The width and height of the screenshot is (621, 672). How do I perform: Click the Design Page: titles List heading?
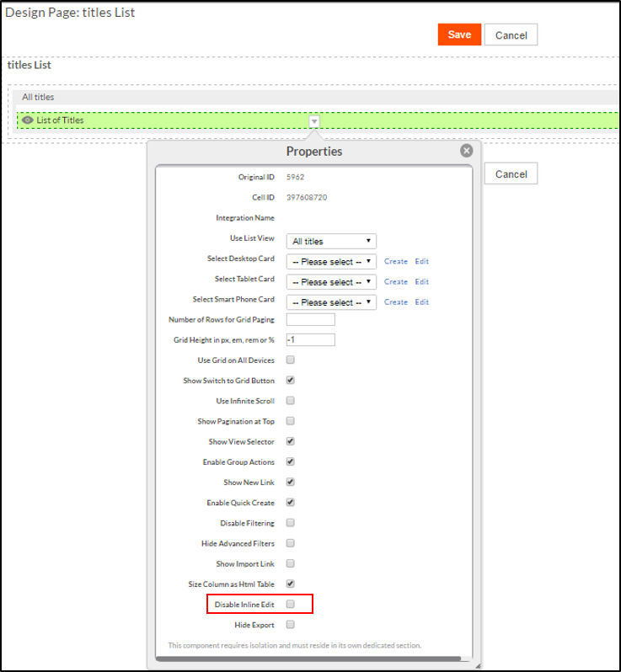click(70, 13)
